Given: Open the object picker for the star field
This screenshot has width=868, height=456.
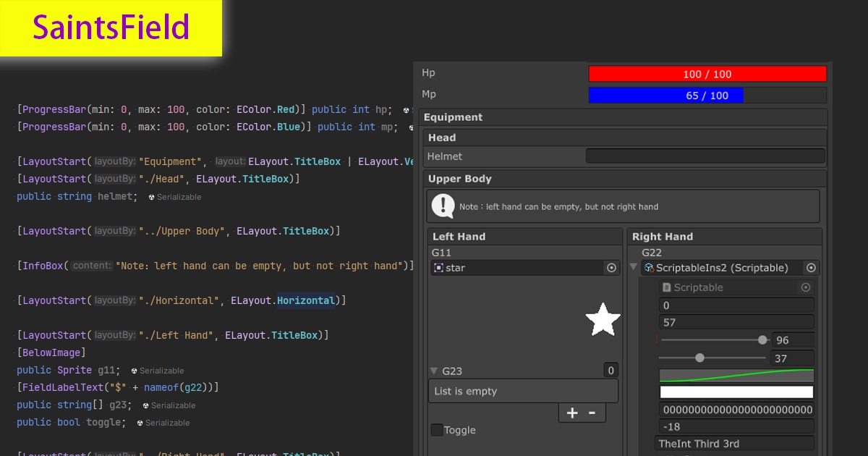Looking at the screenshot, I should coord(611,268).
